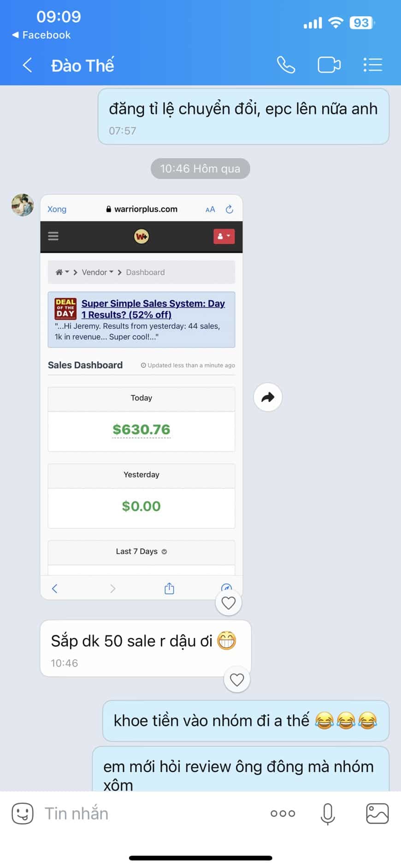This screenshot has height=868, width=401.
Task: Return to Facebook app via status bar
Action: (41, 35)
